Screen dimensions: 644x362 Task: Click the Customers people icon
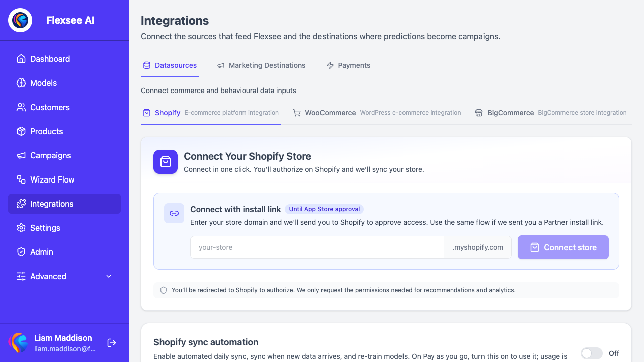pos(21,107)
